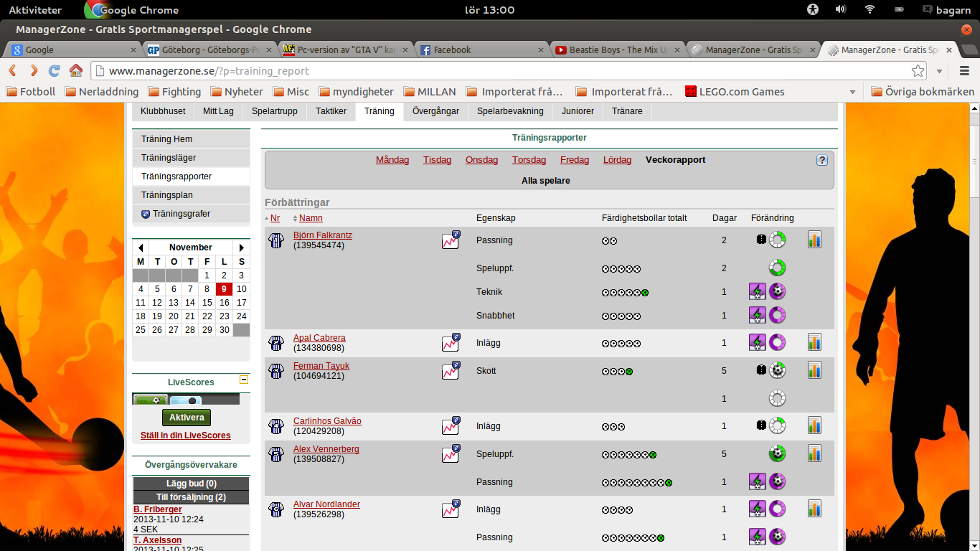Select November 9 in the calendar
The image size is (980, 551).
(225, 289)
